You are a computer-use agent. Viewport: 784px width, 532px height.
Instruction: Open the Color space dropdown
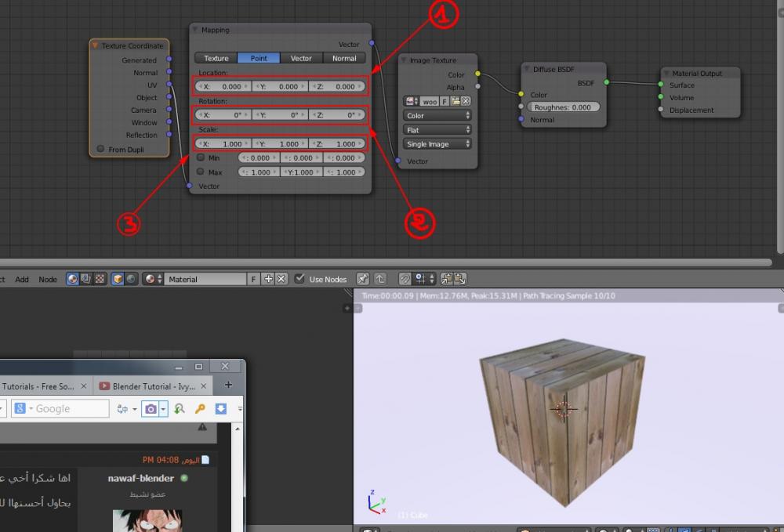(x=437, y=116)
